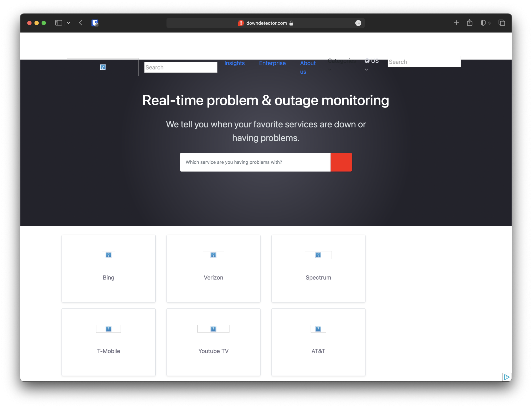The image size is (532, 408).
Task: Click the AdChoices icon at bottom right
Action: tap(506, 377)
